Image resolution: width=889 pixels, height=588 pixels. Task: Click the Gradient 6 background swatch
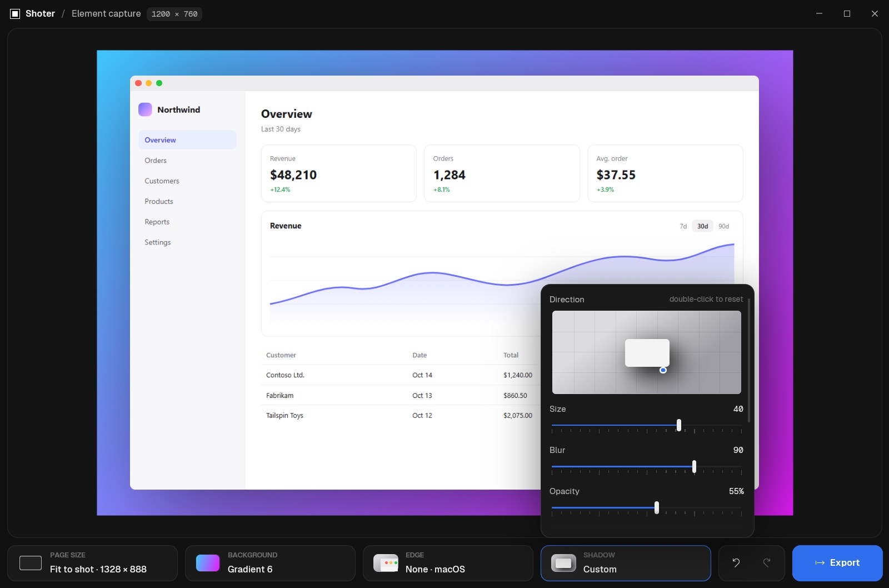click(208, 563)
